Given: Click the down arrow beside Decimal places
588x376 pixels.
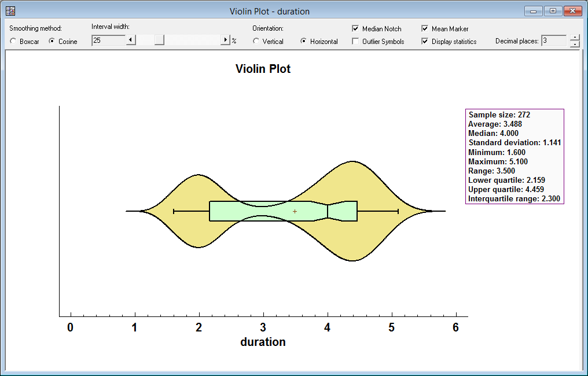Looking at the screenshot, I should [574, 44].
